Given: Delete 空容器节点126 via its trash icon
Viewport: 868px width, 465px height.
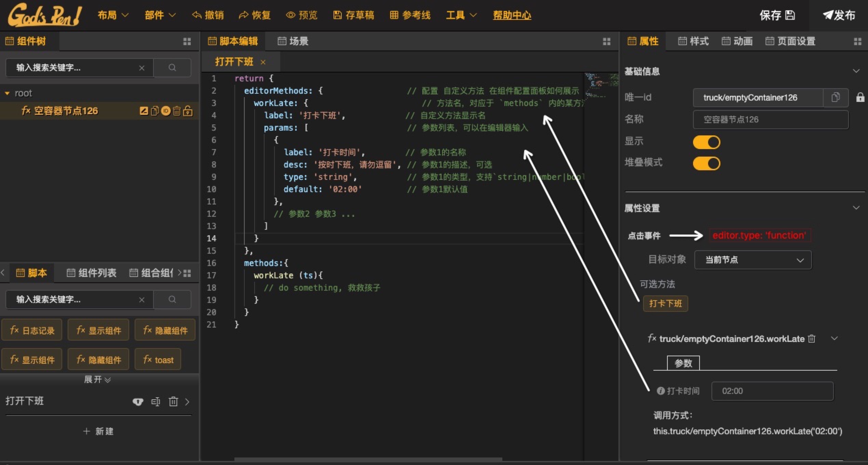Looking at the screenshot, I should pyautogui.click(x=177, y=111).
